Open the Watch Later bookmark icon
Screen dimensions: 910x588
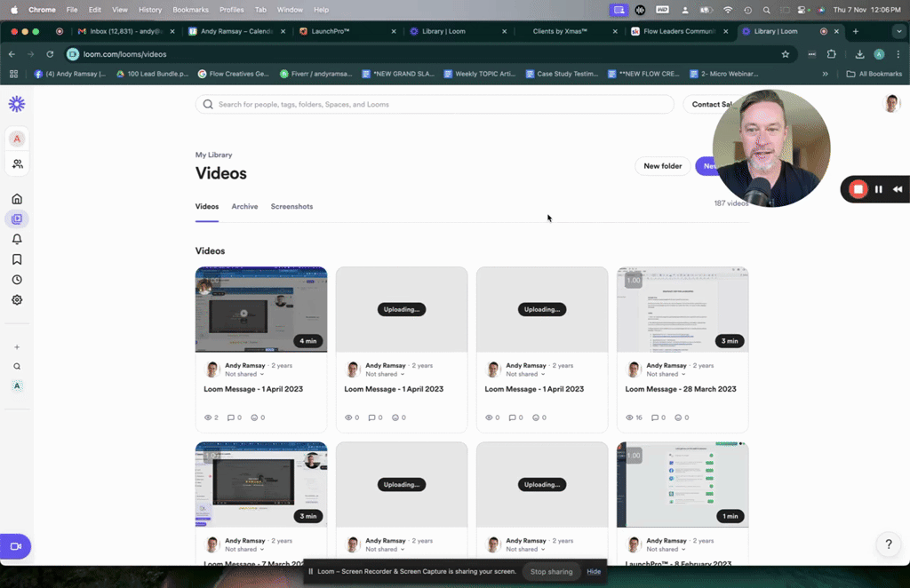tap(17, 259)
